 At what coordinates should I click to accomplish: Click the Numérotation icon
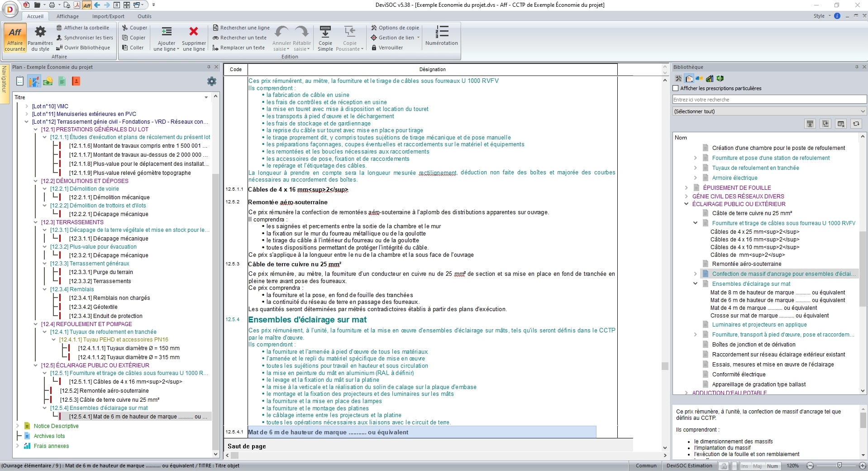pos(441,32)
